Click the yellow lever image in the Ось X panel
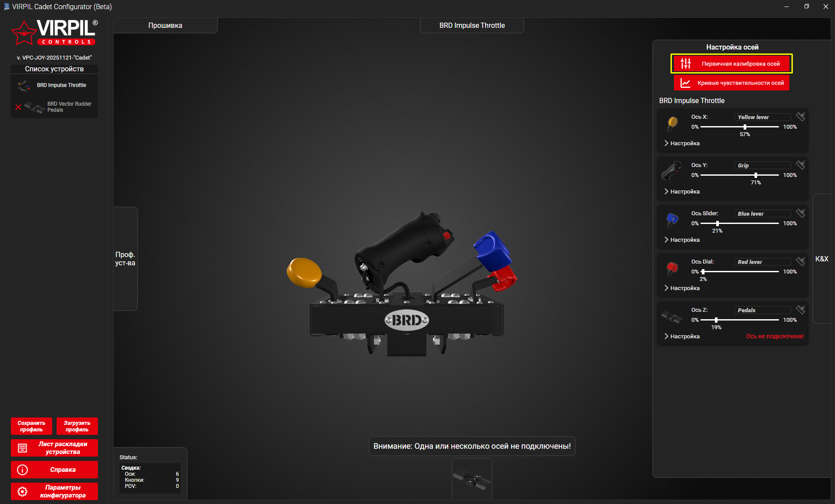Viewport: 835px width, 504px height. click(672, 123)
